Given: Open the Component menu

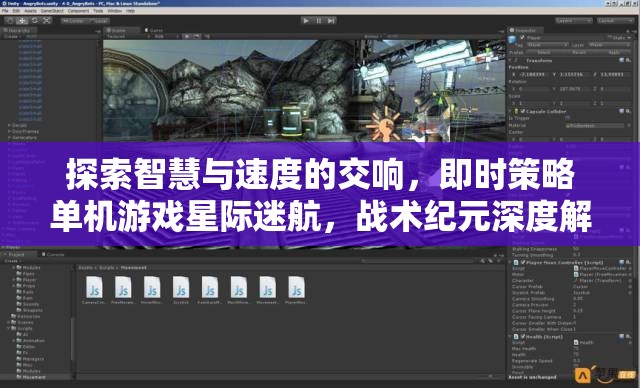Looking at the screenshot, I should point(78,11).
